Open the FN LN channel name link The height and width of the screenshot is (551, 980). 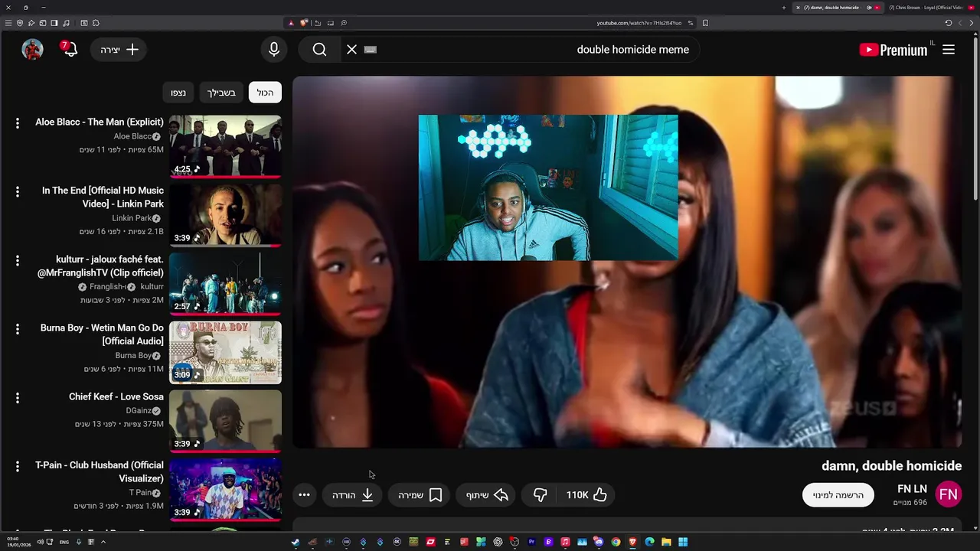912,489
